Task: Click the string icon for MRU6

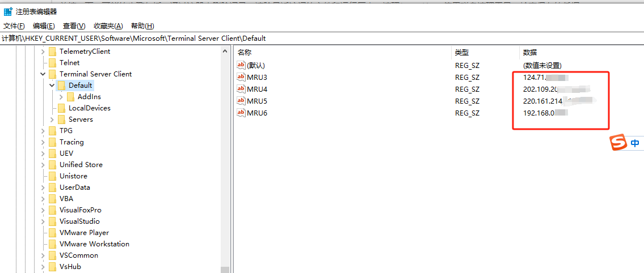Action: click(241, 113)
